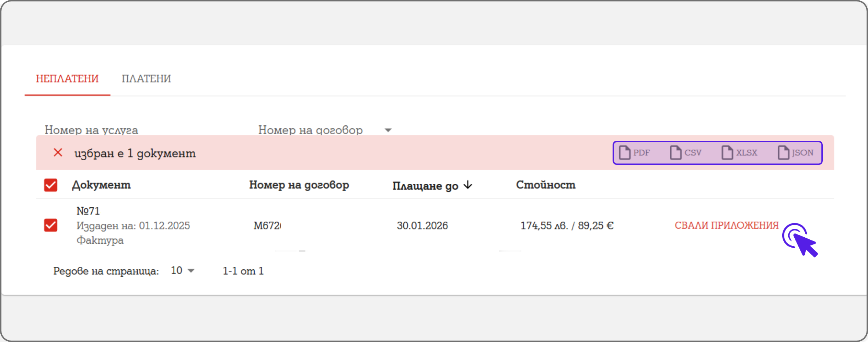Download the selection as XLSX

click(x=739, y=153)
